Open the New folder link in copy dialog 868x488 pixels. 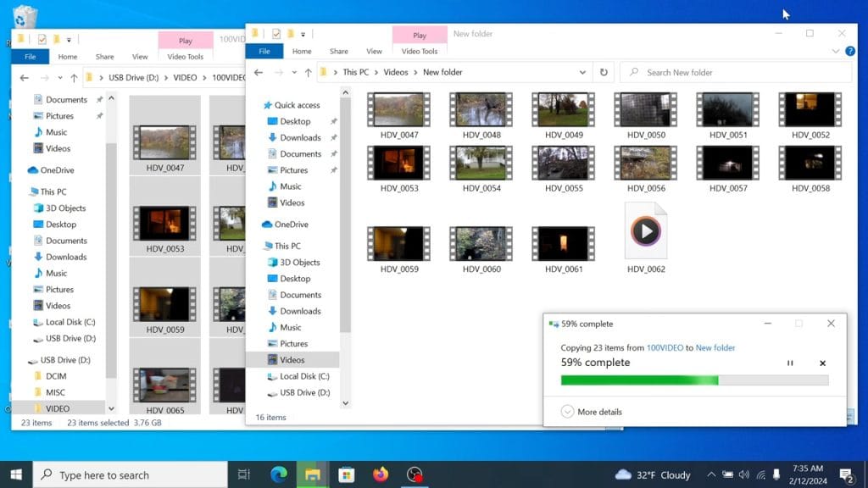[715, 347]
